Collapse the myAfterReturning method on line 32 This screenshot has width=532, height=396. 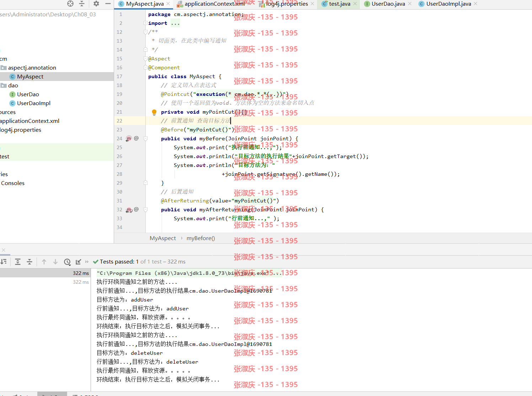145,210
